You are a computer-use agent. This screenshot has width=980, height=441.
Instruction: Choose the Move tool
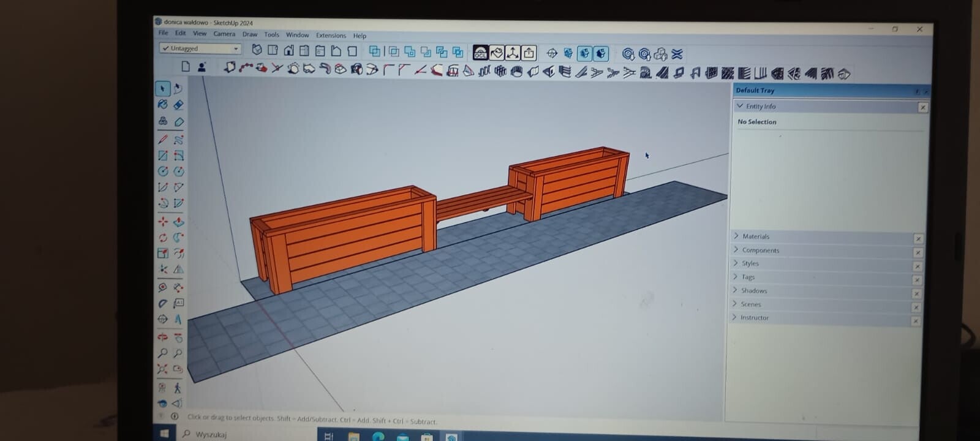coord(163,222)
